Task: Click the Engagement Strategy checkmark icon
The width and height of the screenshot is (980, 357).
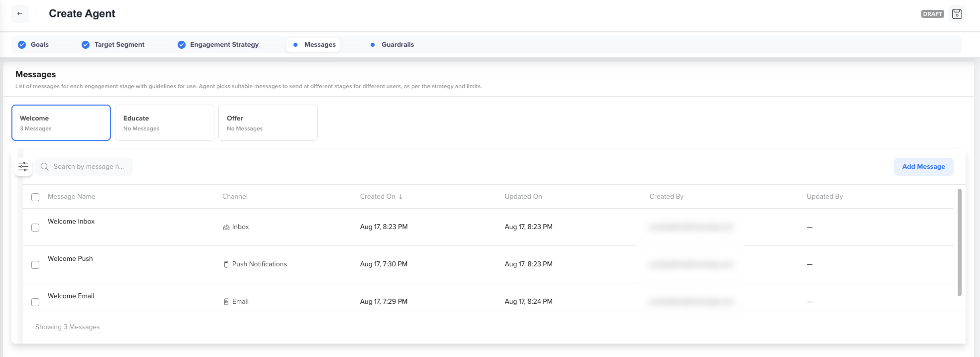Action: point(182,45)
